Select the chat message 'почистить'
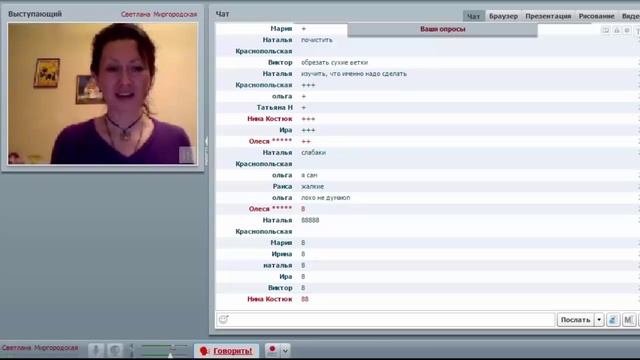640x360 pixels. click(x=317, y=40)
